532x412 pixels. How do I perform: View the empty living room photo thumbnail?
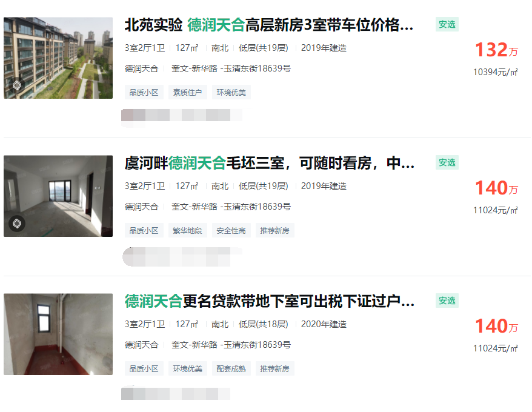point(58,196)
